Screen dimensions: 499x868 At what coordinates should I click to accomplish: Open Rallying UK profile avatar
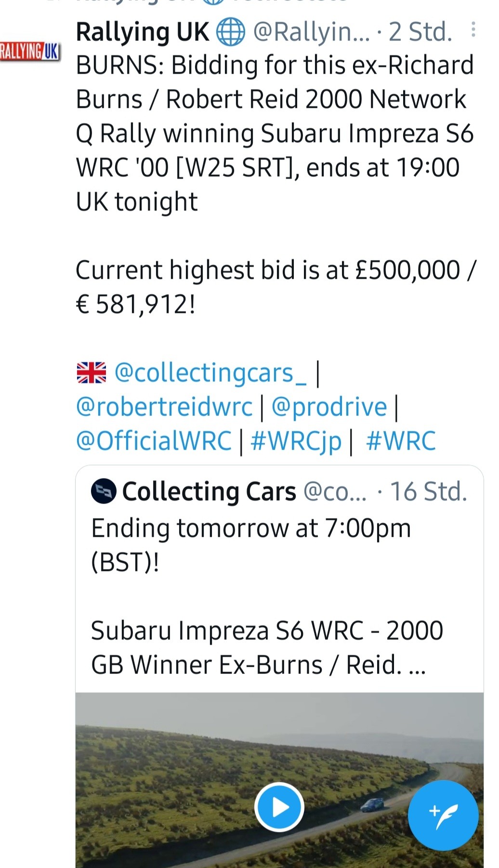[x=30, y=51]
